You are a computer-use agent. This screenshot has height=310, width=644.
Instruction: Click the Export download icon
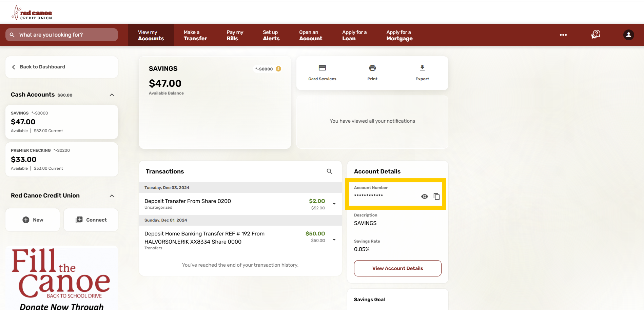point(422,68)
